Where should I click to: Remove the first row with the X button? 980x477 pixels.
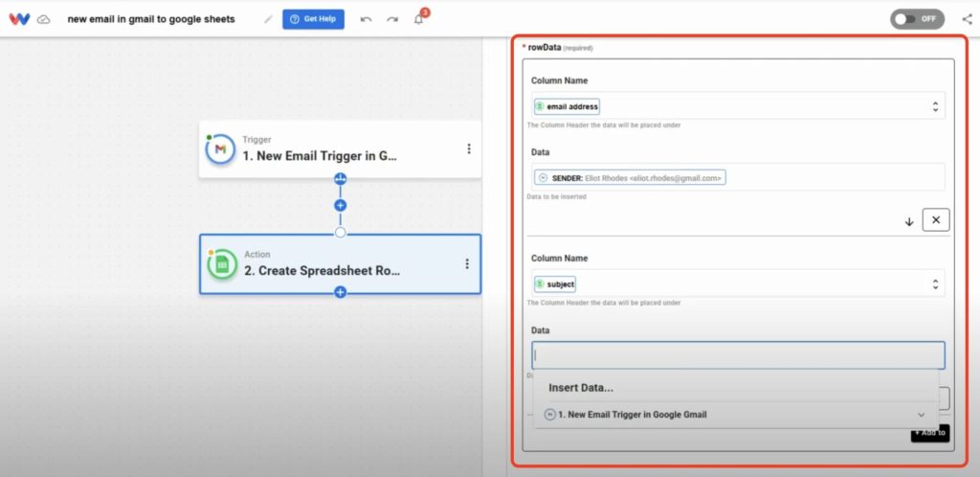pyautogui.click(x=936, y=220)
